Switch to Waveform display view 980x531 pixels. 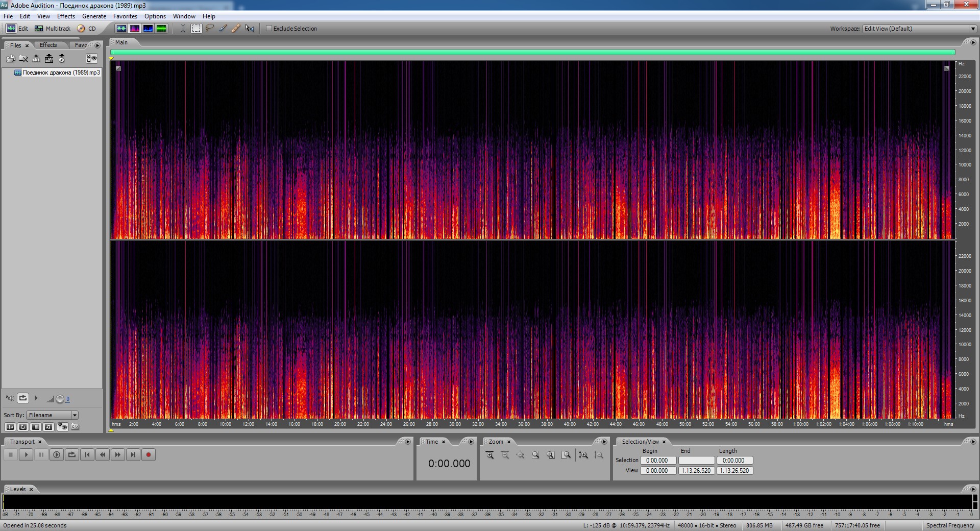tap(121, 29)
